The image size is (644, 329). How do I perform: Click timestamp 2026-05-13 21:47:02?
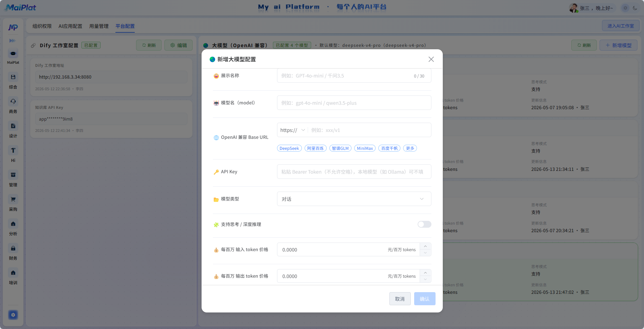(552, 292)
